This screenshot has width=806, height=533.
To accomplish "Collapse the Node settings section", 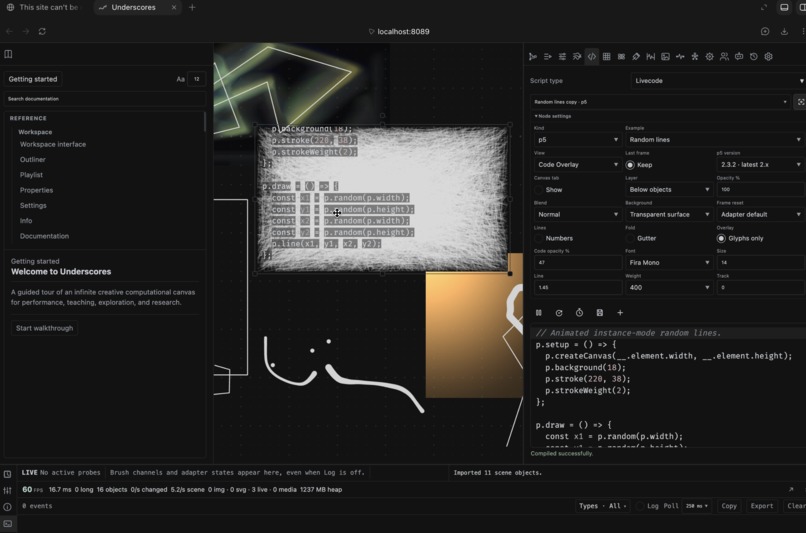I will (x=553, y=116).
